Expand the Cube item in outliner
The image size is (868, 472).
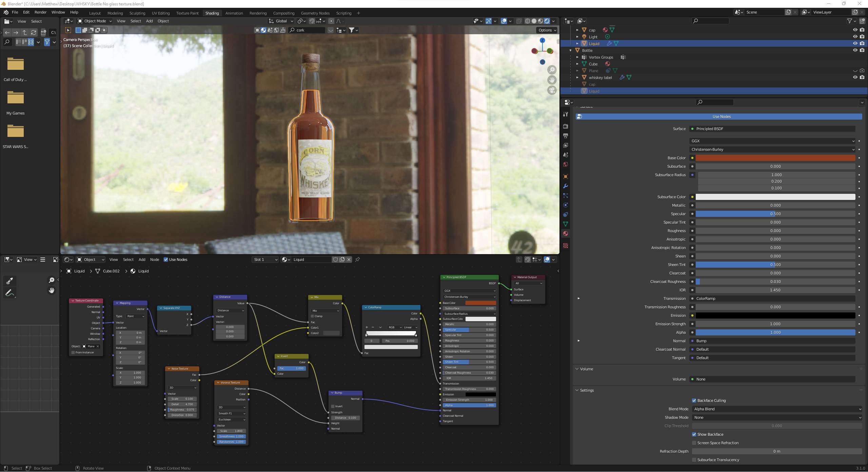pos(577,64)
